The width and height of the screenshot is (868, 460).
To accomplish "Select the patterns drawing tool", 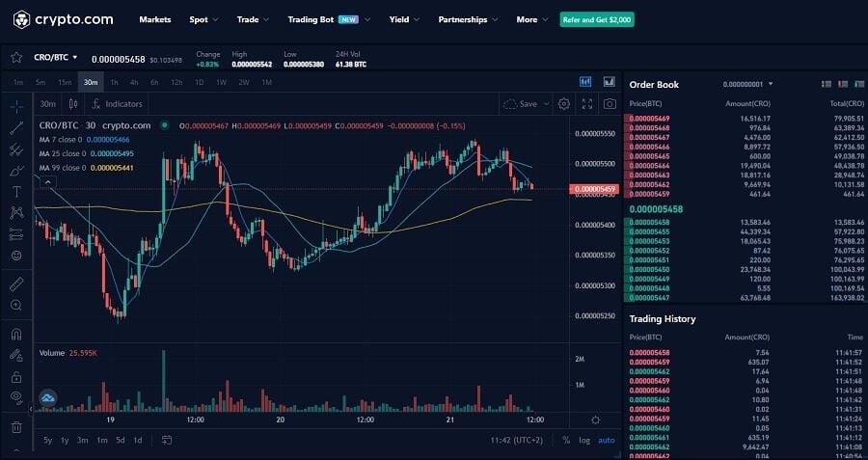I will 16,212.
